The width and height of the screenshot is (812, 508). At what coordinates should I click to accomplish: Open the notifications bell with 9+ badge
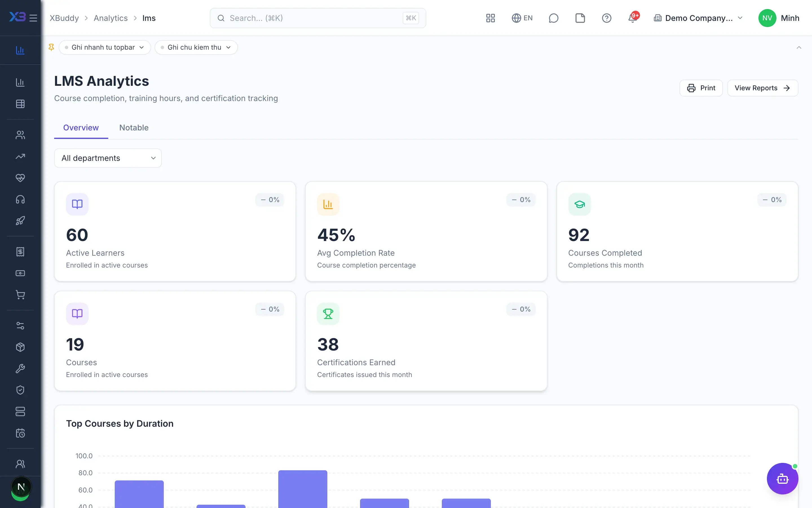pos(633,17)
